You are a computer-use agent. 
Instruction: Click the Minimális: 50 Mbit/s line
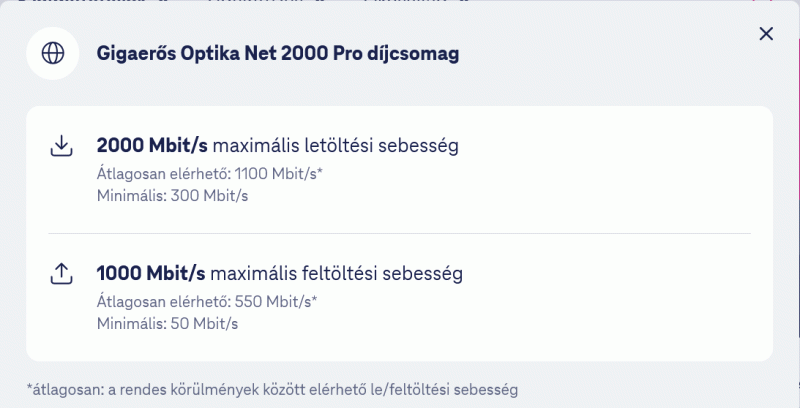pos(167,324)
